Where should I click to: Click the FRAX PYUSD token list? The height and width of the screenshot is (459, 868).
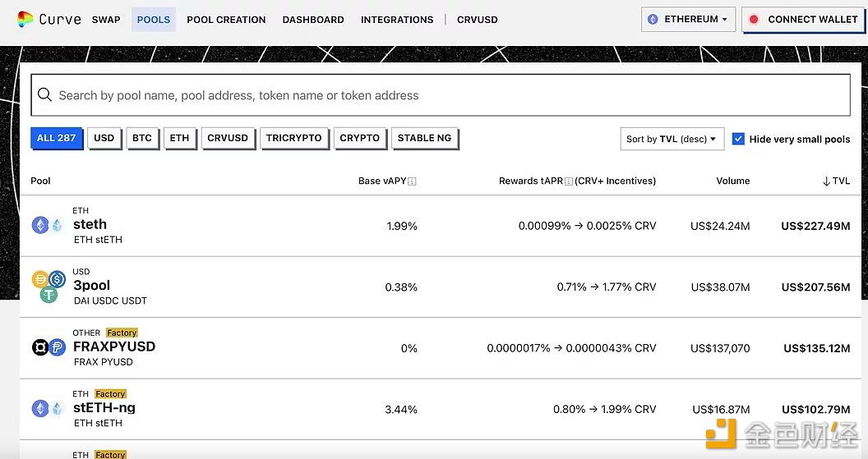pyautogui.click(x=103, y=362)
